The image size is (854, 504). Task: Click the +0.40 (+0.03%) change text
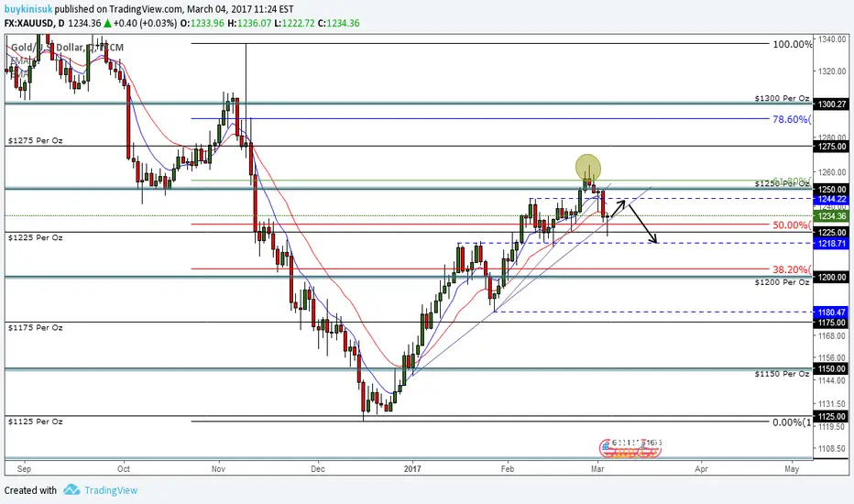coord(145,24)
